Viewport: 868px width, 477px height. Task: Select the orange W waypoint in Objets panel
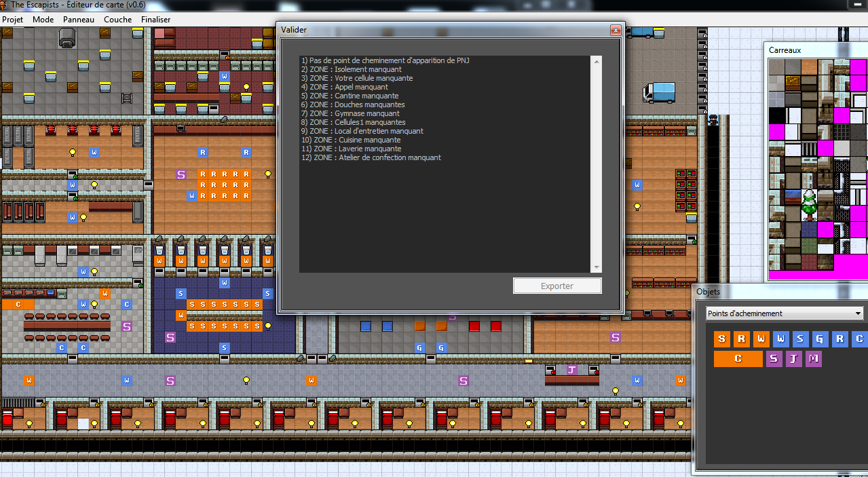(761, 339)
